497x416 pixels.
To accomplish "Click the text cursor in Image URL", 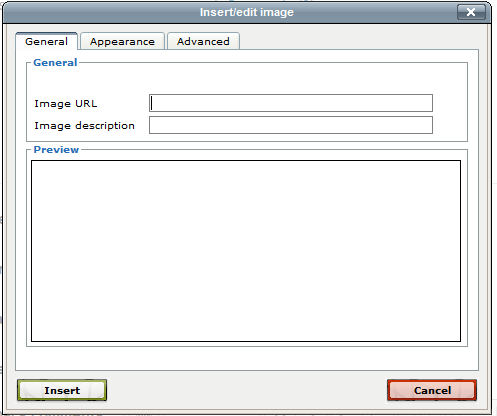I will point(152,103).
